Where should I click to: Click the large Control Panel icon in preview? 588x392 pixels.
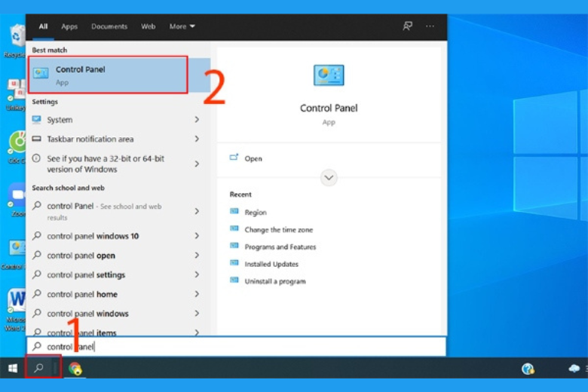329,75
